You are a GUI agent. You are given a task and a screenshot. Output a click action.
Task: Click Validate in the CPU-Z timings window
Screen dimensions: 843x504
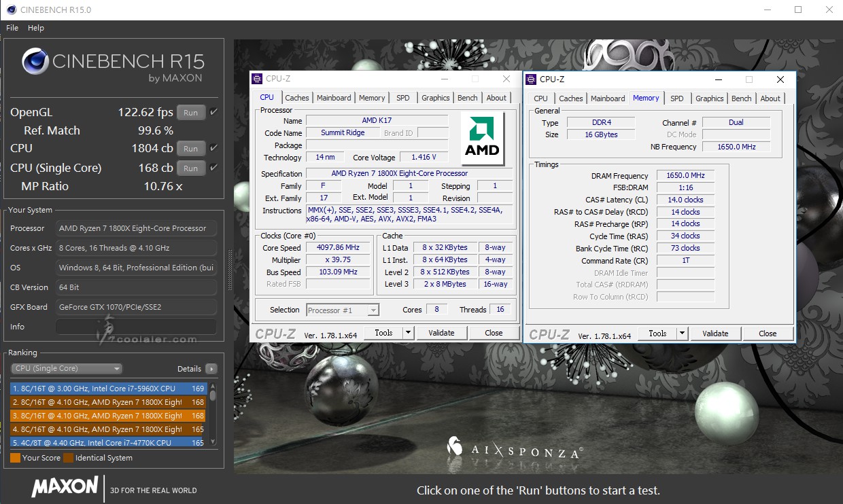click(x=715, y=334)
